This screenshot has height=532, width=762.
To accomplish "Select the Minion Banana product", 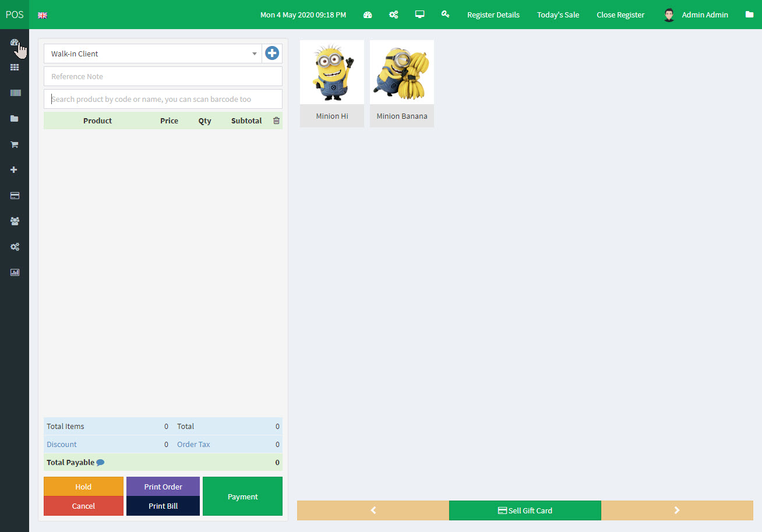I will click(402, 84).
